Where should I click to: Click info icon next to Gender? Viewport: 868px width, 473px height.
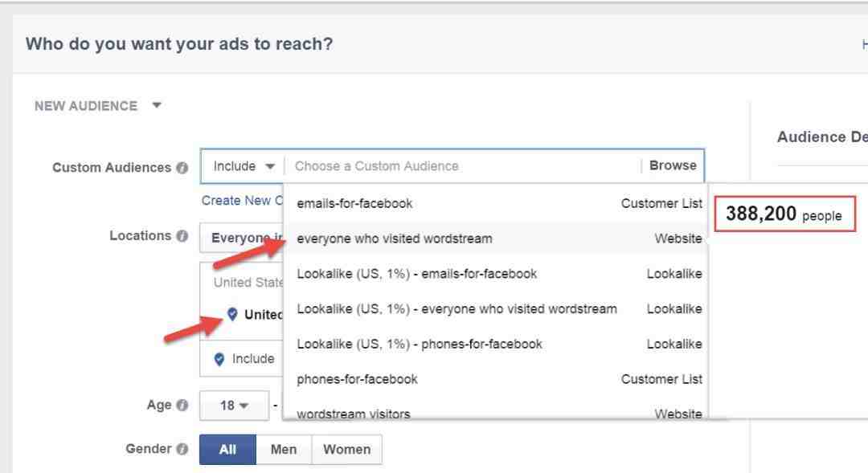(182, 449)
